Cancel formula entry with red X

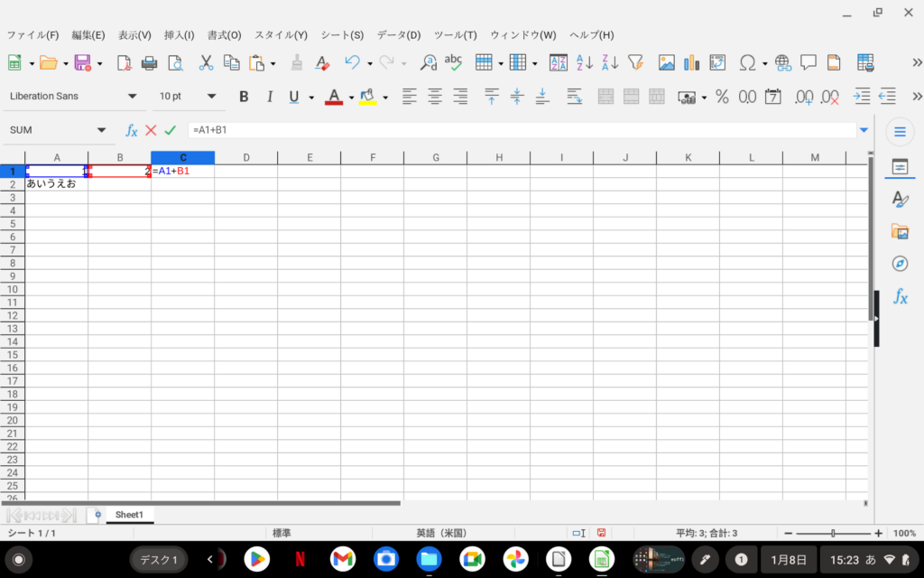151,130
